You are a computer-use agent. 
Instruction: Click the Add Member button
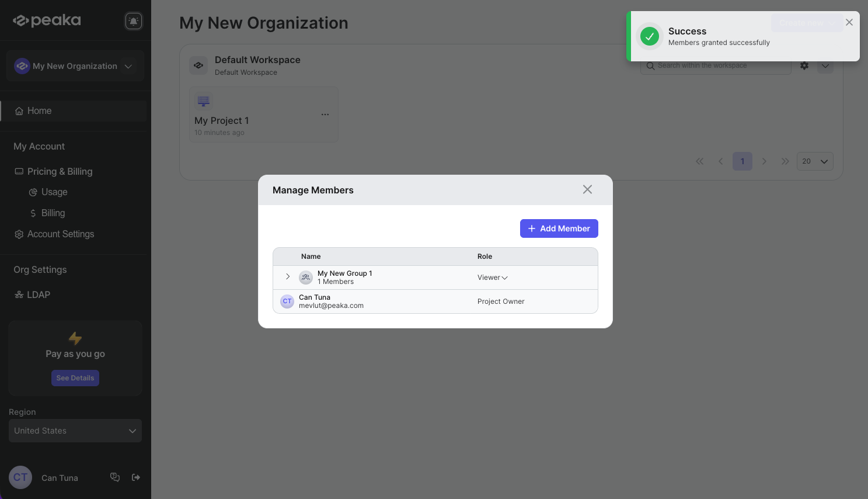[x=559, y=228]
